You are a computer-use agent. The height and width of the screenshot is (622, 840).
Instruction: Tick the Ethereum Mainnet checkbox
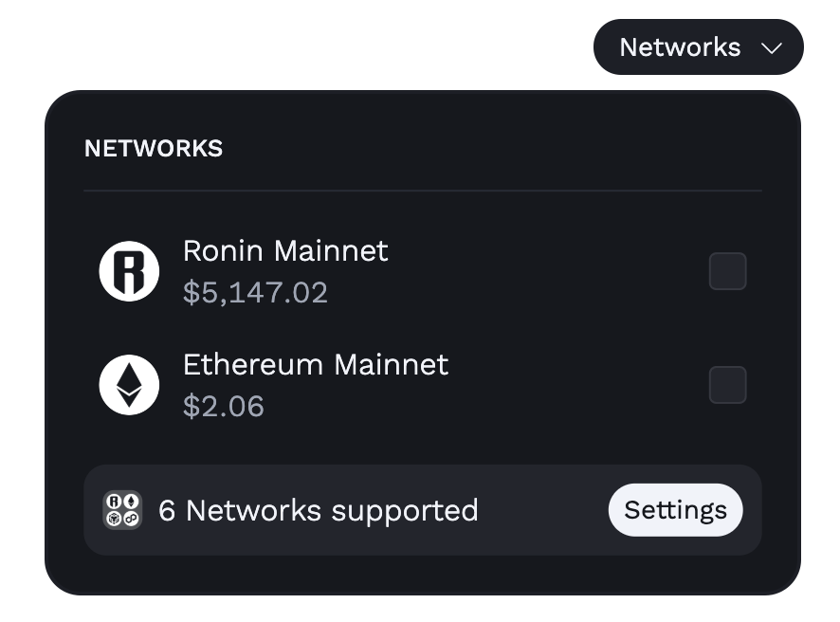pyautogui.click(x=727, y=385)
